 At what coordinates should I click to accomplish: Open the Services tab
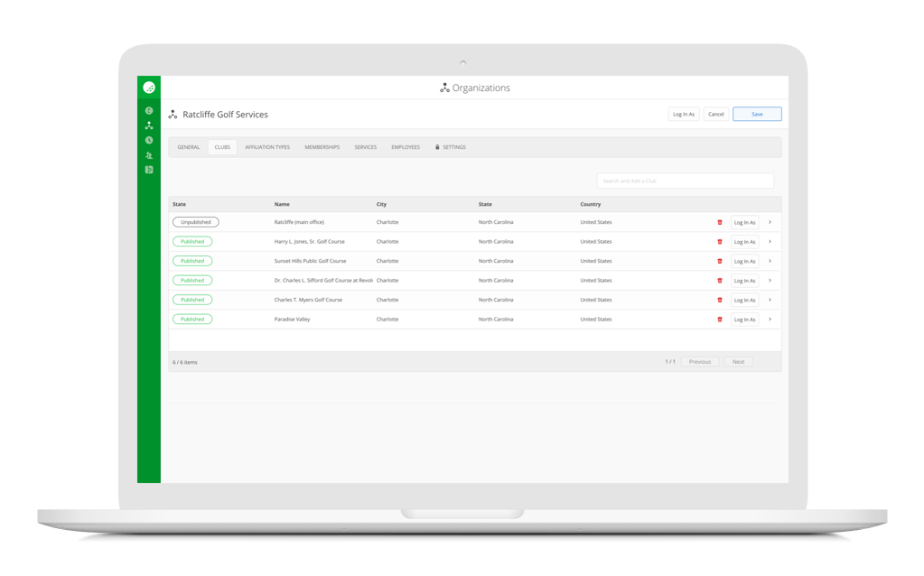coord(366,147)
